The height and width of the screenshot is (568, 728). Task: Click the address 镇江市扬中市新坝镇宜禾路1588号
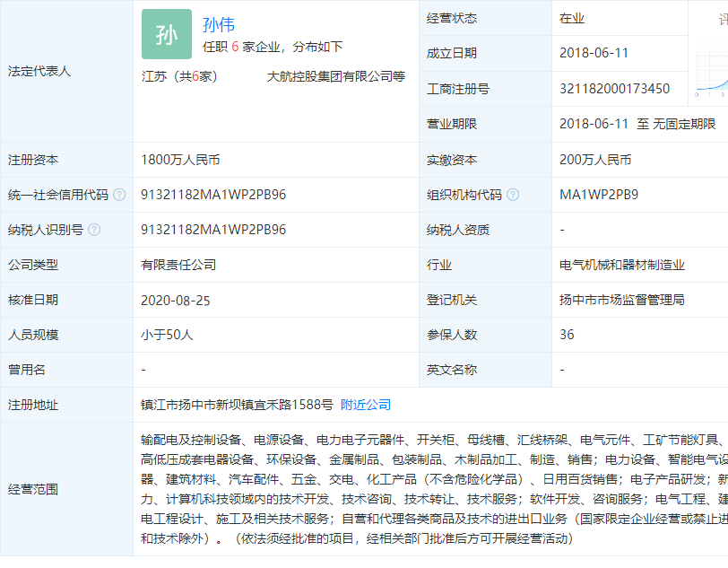click(238, 405)
